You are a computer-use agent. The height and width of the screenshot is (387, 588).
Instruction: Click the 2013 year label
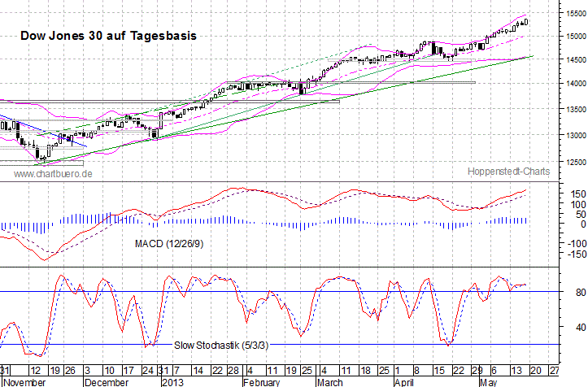(x=173, y=382)
